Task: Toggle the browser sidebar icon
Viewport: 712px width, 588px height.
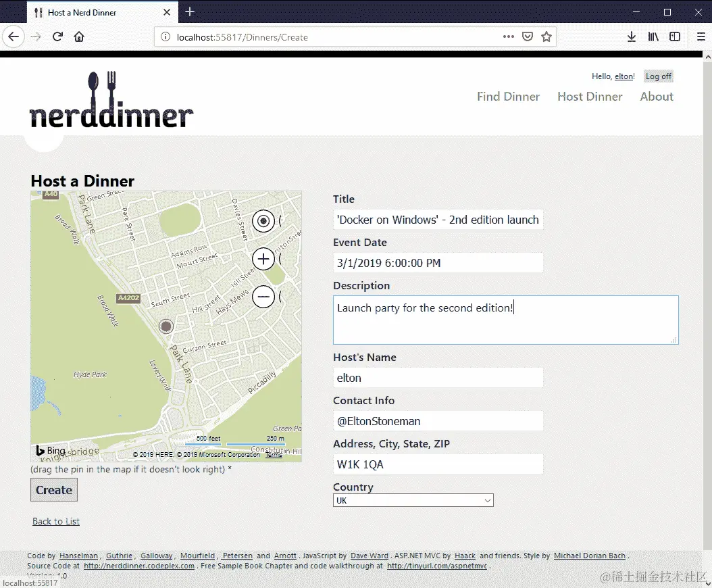Action: [x=675, y=36]
